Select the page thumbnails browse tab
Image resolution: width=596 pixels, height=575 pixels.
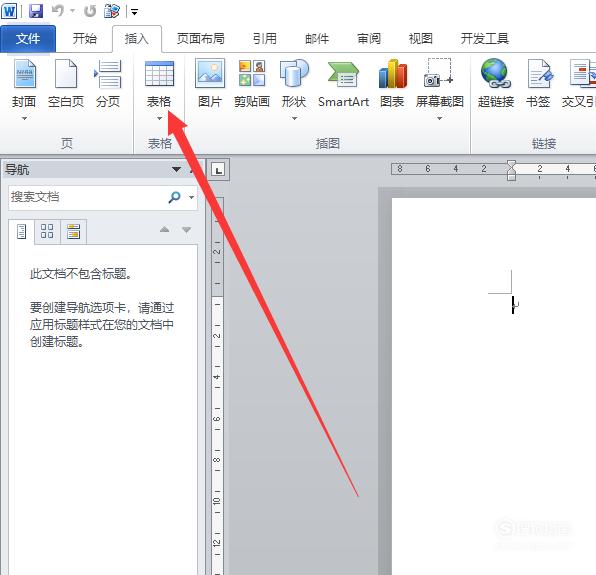point(47,231)
